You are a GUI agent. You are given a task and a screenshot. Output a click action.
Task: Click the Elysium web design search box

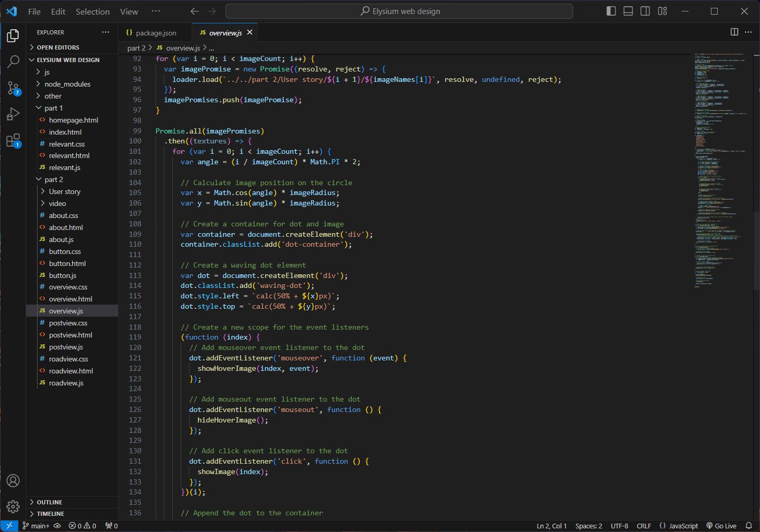pyautogui.click(x=399, y=11)
